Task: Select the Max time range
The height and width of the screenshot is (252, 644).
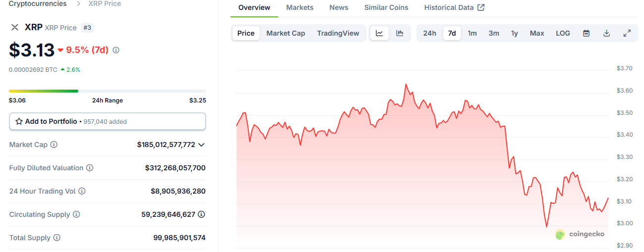Action: [x=536, y=33]
